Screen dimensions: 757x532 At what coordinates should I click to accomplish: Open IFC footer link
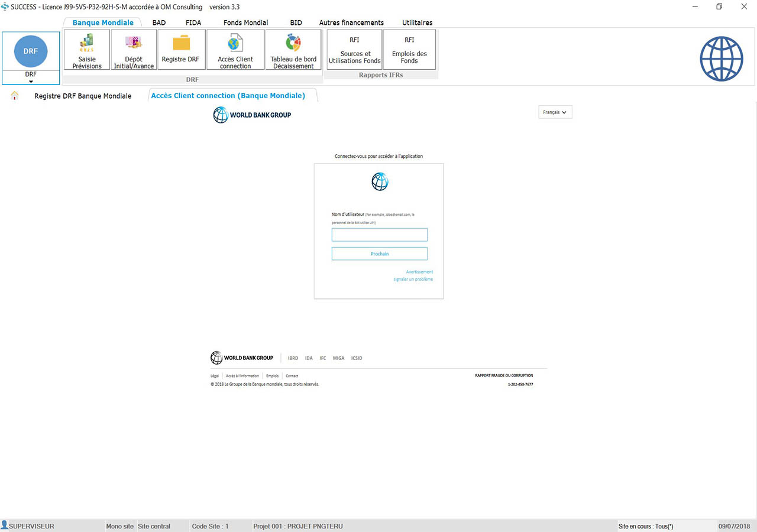coord(323,358)
